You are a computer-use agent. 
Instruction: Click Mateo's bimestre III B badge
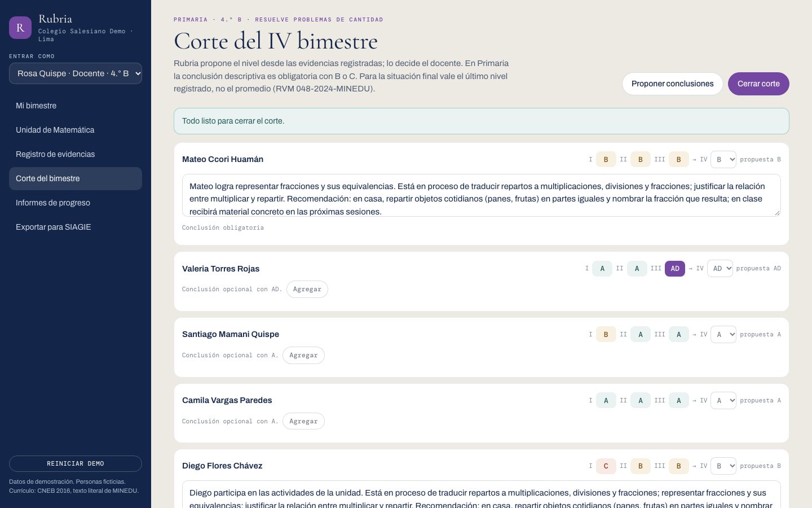(x=679, y=160)
